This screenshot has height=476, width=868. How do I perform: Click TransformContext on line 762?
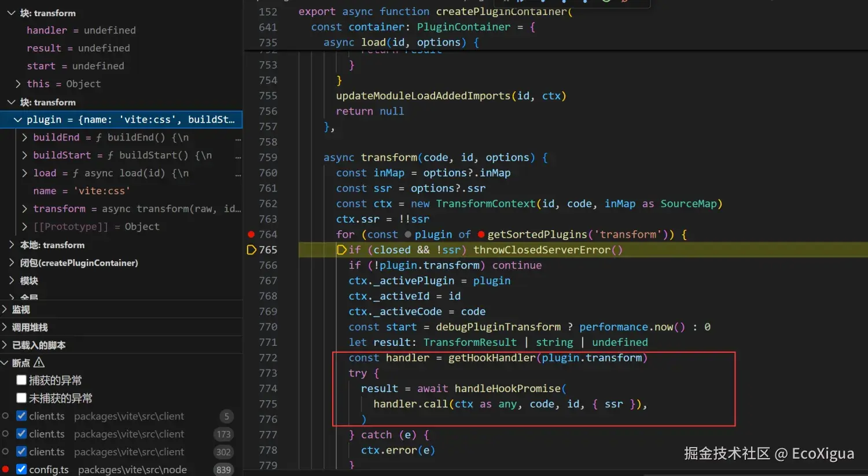(486, 204)
